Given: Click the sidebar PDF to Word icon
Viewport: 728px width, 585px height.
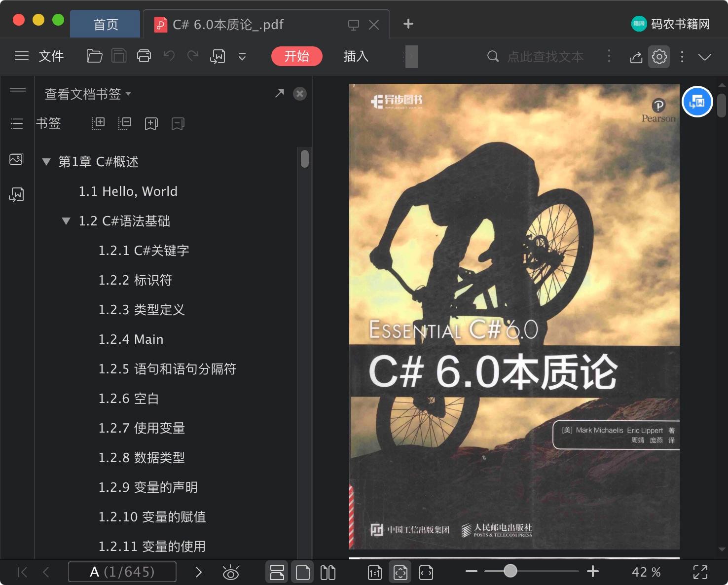Looking at the screenshot, I should point(16,195).
